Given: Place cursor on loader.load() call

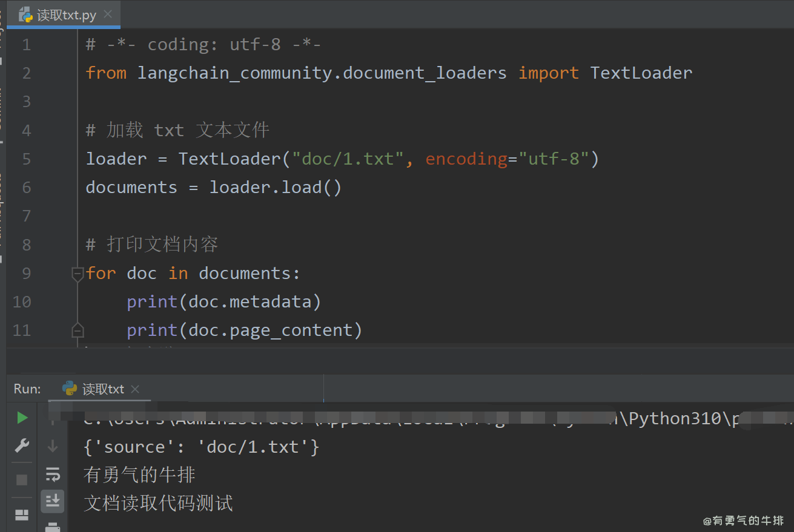Looking at the screenshot, I should 275,188.
